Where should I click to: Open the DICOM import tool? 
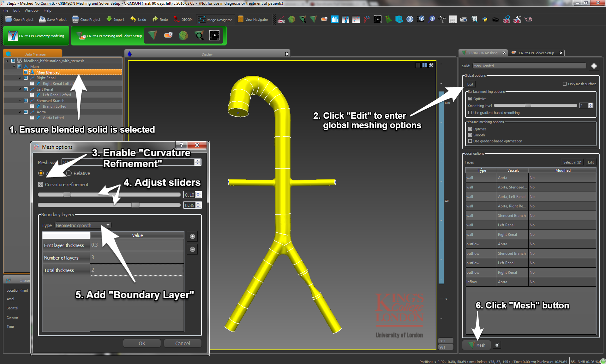click(176, 19)
